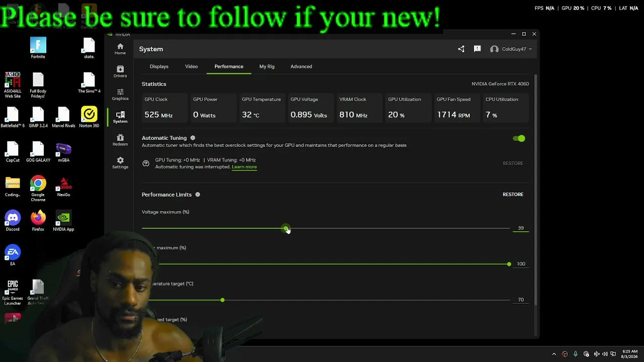Select the CapCut desktop shortcut
Viewport: 644px width, 362px height.
click(x=13, y=152)
